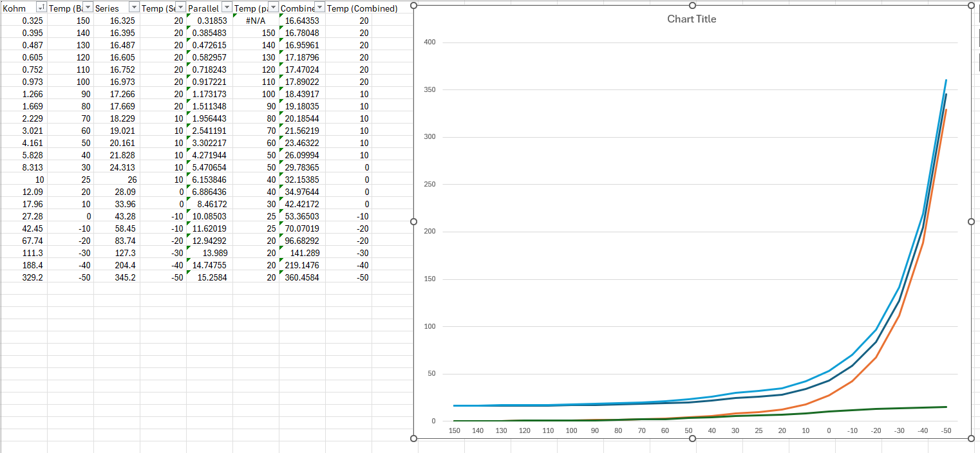Click the -50 label on horizontal axis
The height and width of the screenshot is (453, 980).
pos(946,430)
